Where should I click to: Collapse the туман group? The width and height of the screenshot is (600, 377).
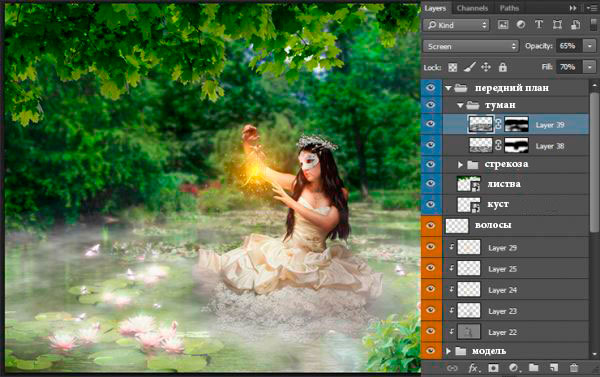(x=460, y=105)
